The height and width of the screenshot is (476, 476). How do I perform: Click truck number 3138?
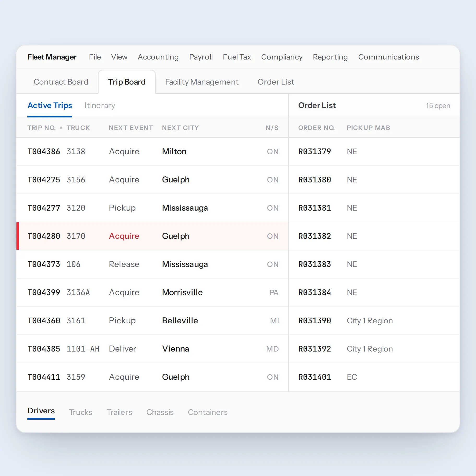tap(76, 152)
